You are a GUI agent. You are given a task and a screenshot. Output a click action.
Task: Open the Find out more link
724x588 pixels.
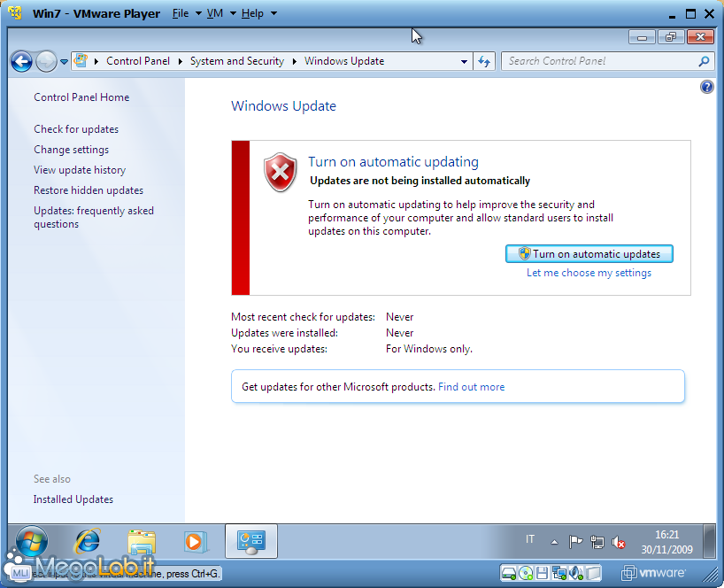[x=471, y=387]
